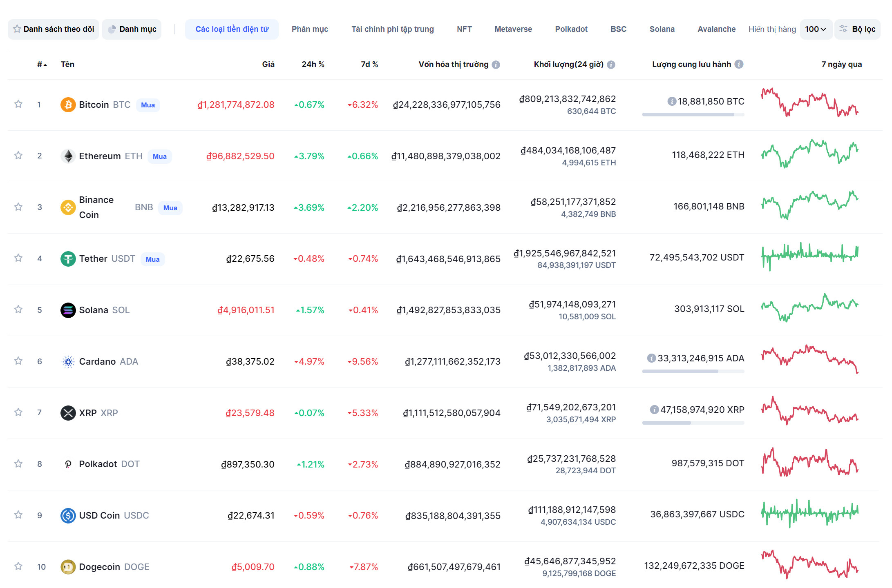Click the Dogecoin logo icon
This screenshot has height=588, width=892.
(x=68, y=567)
